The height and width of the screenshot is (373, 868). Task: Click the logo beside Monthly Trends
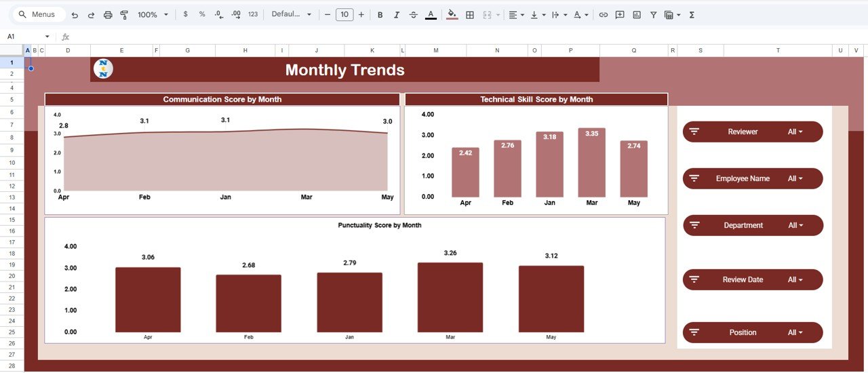(103, 68)
